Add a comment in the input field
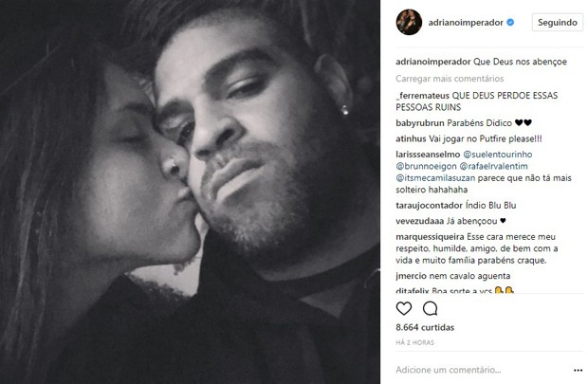 [x=482, y=370]
